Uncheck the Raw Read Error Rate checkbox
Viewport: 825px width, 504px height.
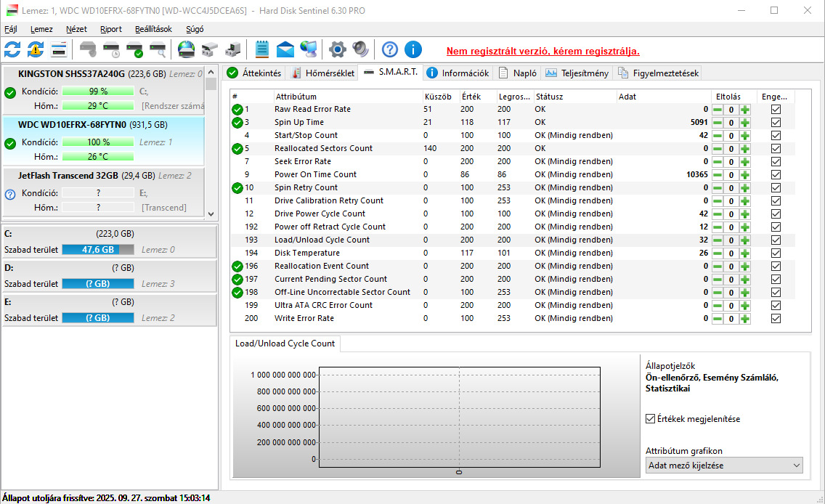pyautogui.click(x=776, y=109)
